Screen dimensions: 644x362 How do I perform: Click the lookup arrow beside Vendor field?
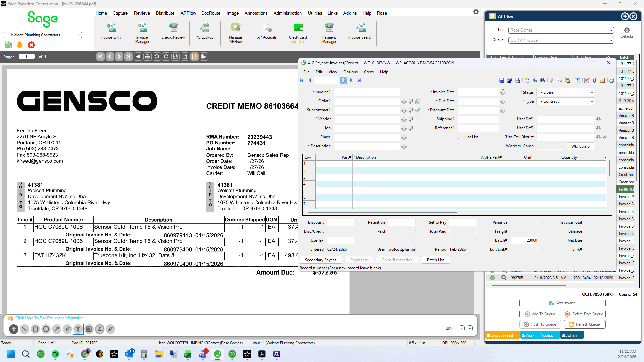point(404,119)
